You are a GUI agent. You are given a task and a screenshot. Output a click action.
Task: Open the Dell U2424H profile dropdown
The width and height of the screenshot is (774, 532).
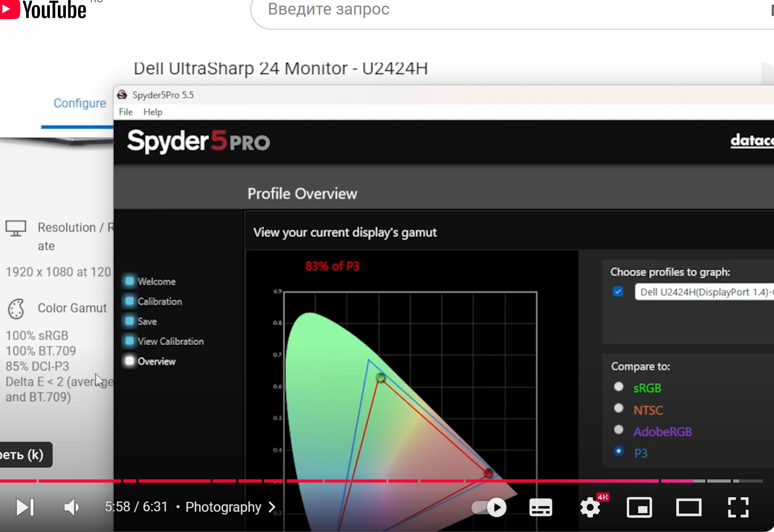(x=704, y=292)
